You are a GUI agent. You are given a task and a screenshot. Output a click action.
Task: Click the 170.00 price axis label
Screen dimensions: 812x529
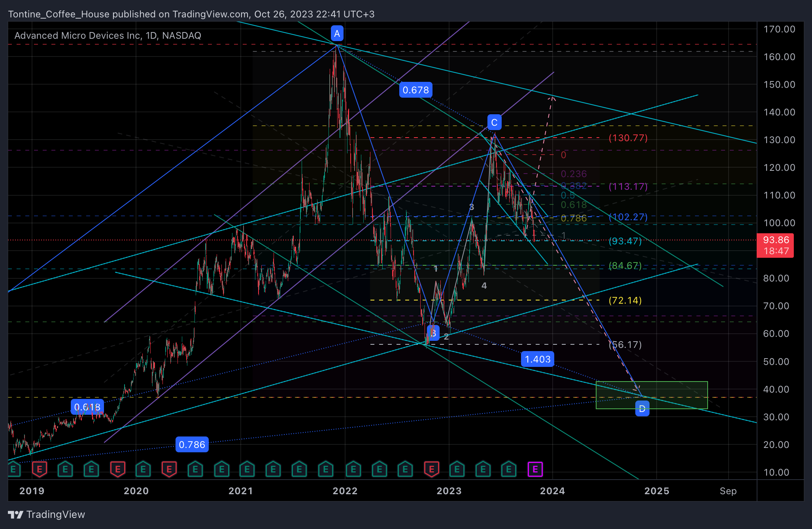(x=779, y=29)
